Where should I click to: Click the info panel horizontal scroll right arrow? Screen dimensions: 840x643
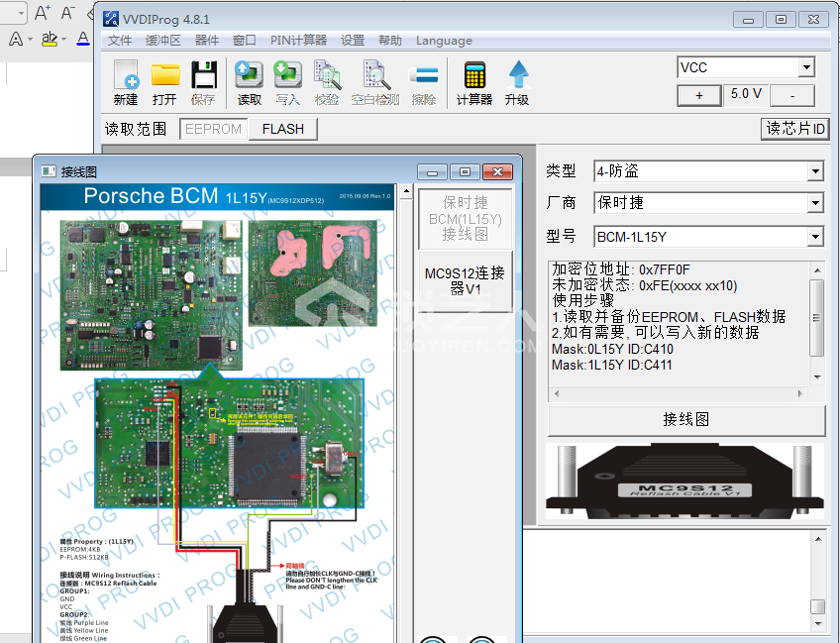click(799, 394)
